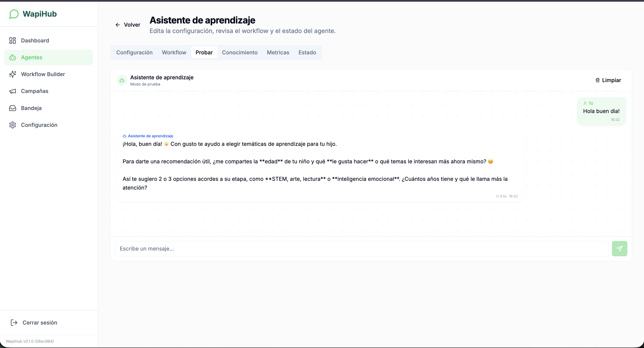This screenshot has width=644, height=348.
Task: Open the Conocimiento tab
Action: (239, 52)
